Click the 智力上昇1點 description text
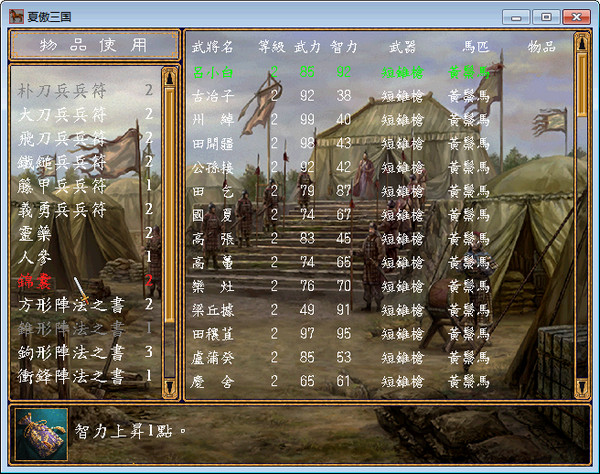600x474 pixels. pos(130,432)
